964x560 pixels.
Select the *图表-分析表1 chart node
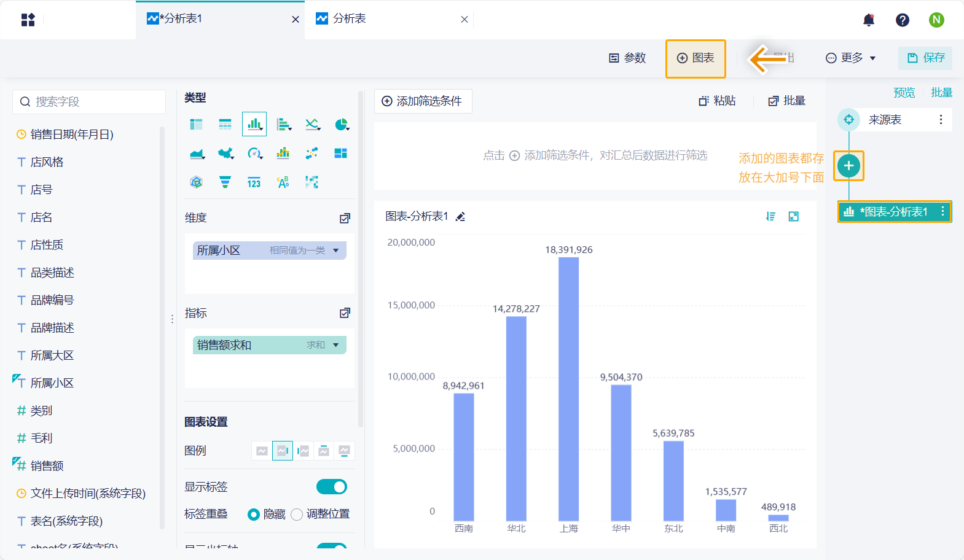(x=895, y=211)
